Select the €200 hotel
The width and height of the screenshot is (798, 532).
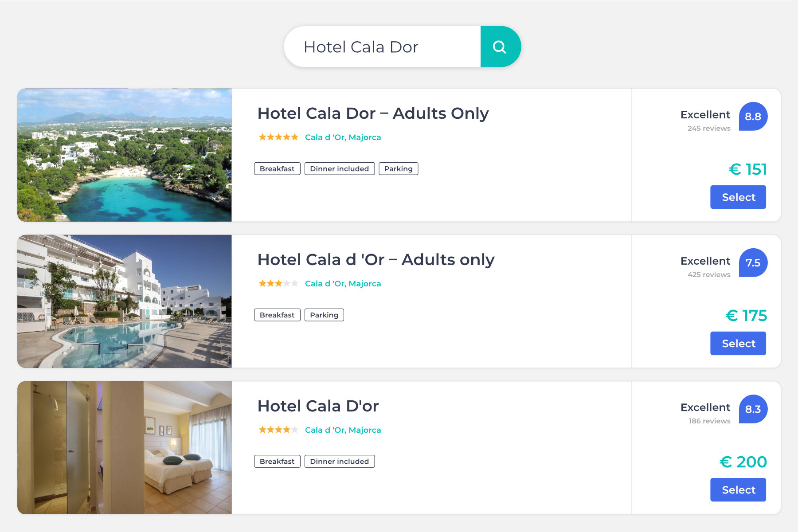point(738,490)
